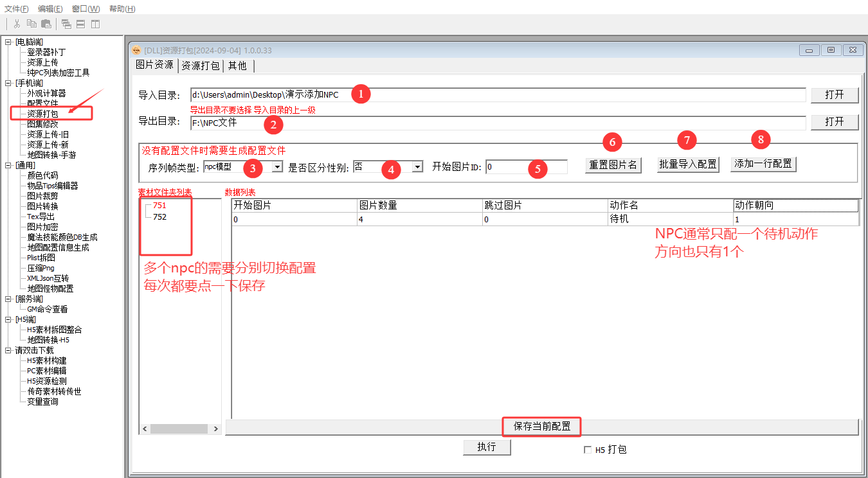Viewport: 868px width, 478px height.
Task: Enable the H5 打包 checkbox
Action: pos(587,450)
